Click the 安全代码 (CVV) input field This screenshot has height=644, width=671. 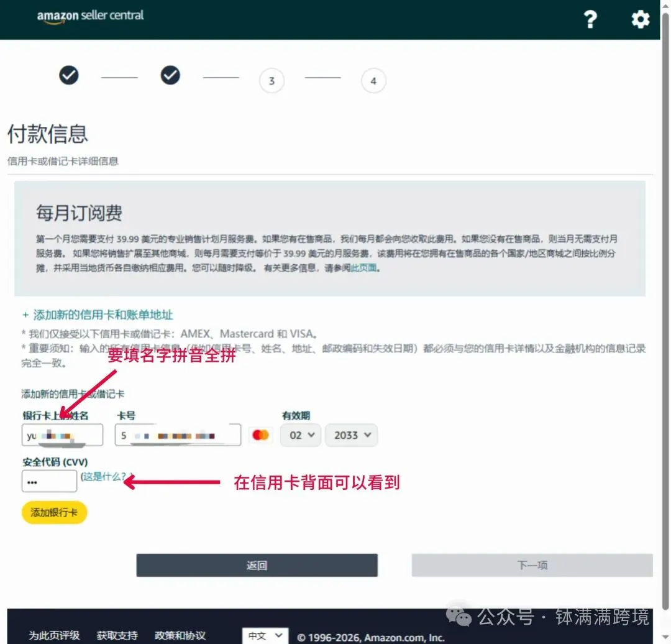point(49,481)
